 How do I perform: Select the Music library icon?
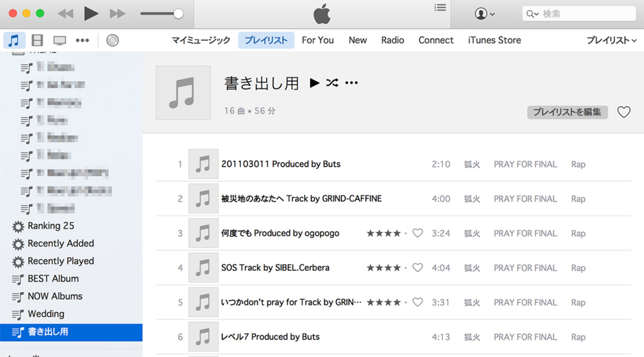click(x=14, y=40)
